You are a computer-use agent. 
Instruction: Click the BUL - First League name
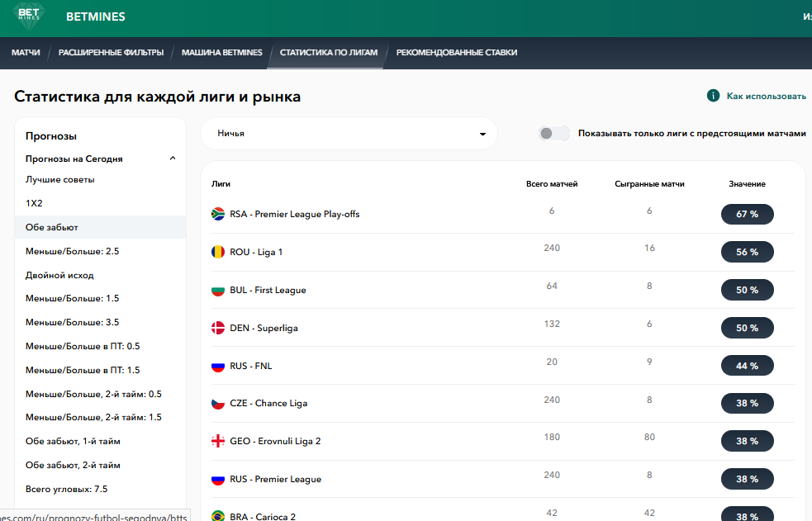tap(268, 290)
